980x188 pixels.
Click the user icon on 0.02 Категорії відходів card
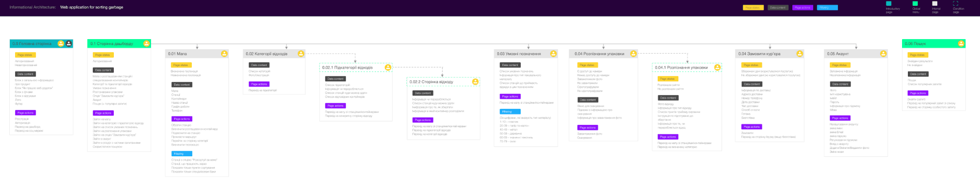pyautogui.click(x=301, y=54)
